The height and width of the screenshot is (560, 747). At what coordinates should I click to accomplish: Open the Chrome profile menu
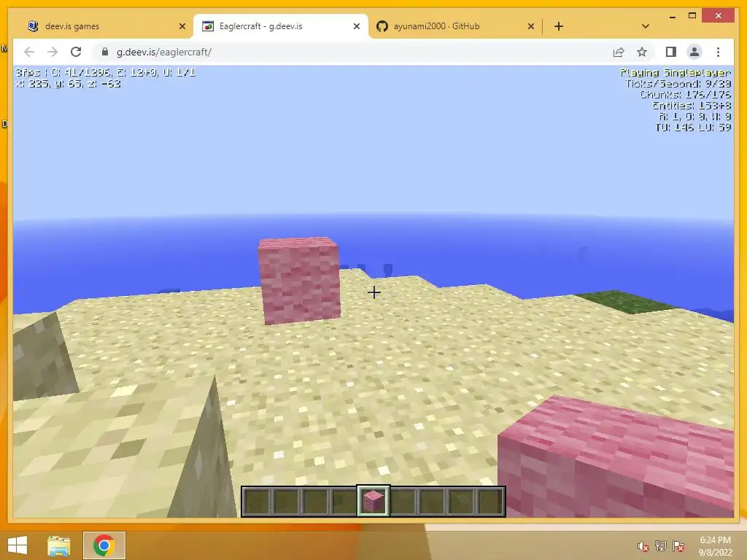(694, 52)
